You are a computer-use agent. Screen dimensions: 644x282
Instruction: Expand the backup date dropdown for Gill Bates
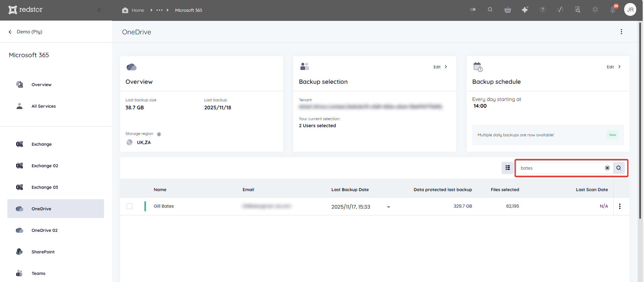coord(388,207)
